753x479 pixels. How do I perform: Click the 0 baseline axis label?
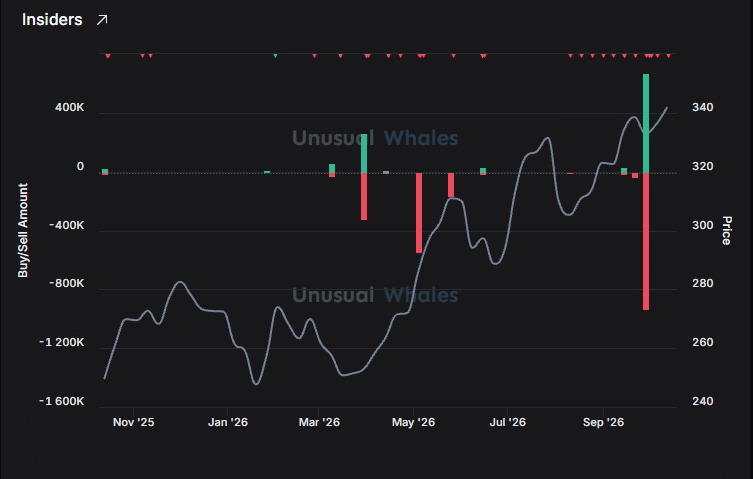click(80, 166)
